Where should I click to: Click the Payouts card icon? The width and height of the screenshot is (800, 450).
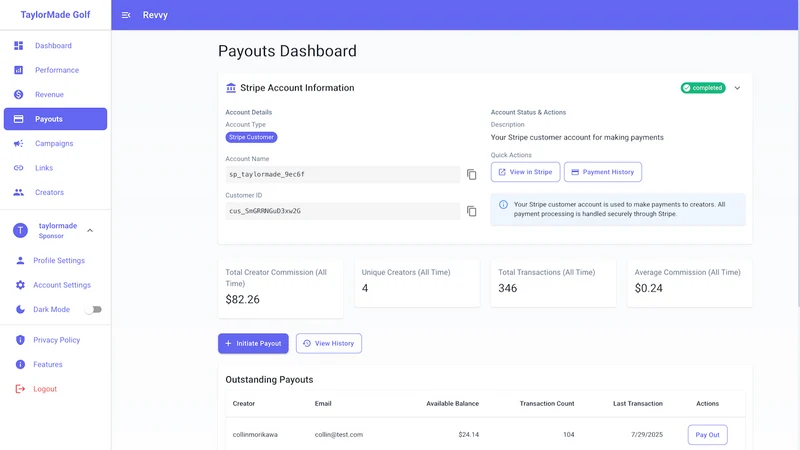click(18, 119)
